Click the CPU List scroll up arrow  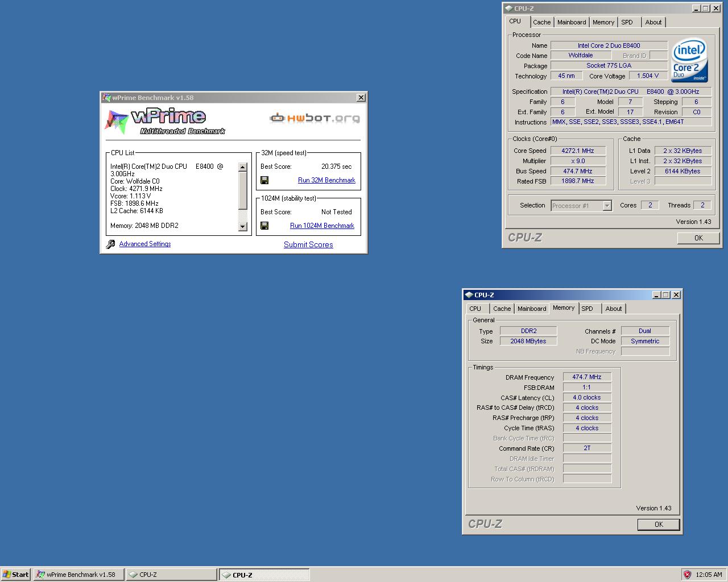coord(243,167)
